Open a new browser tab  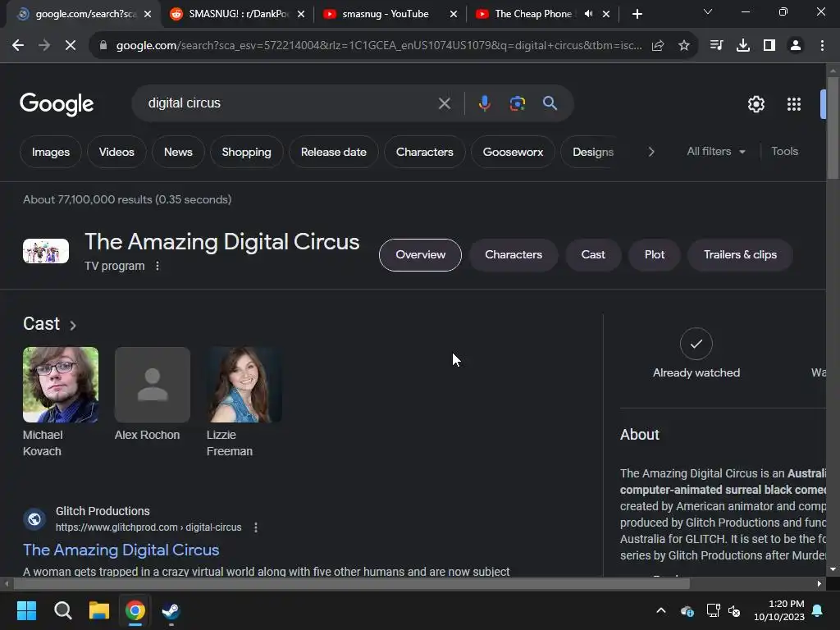click(637, 14)
